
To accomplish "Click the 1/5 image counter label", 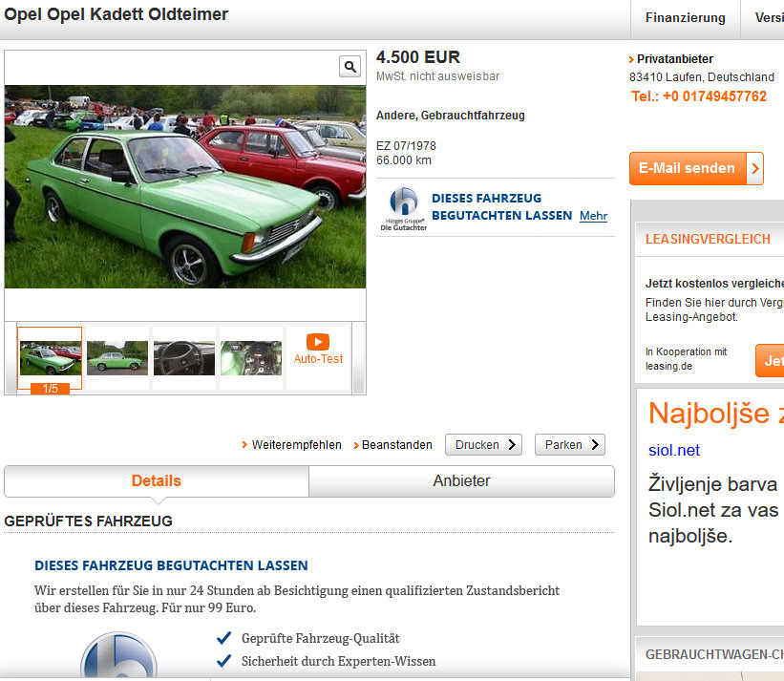I will pyautogui.click(x=50, y=389).
